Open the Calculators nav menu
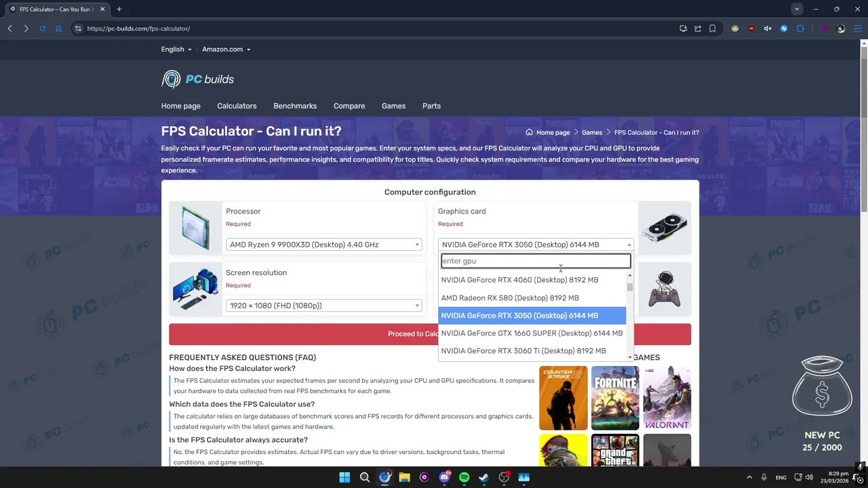Screen dimensions: 868x488 tap(237, 106)
